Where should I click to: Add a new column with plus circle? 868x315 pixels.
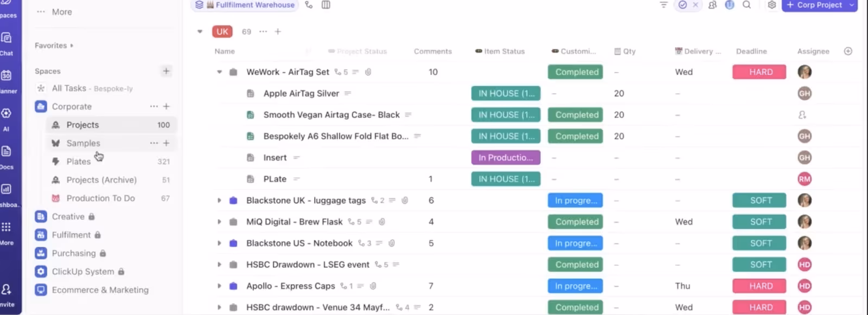[x=848, y=51]
